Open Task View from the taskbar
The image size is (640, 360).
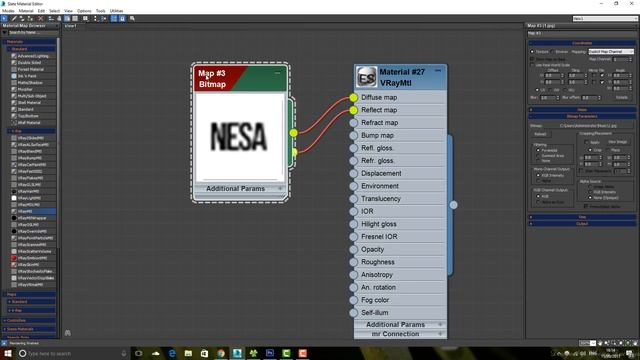139,353
